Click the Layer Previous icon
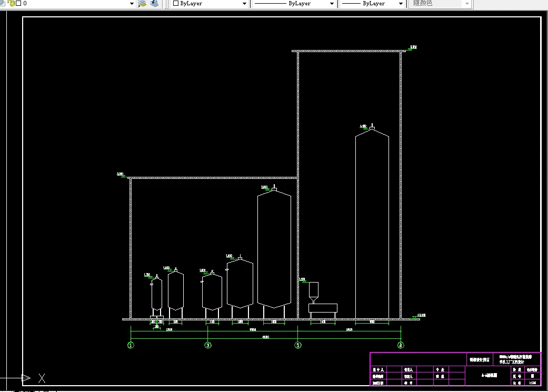Viewport: 548px width, 392px height. pyautogui.click(x=154, y=4)
